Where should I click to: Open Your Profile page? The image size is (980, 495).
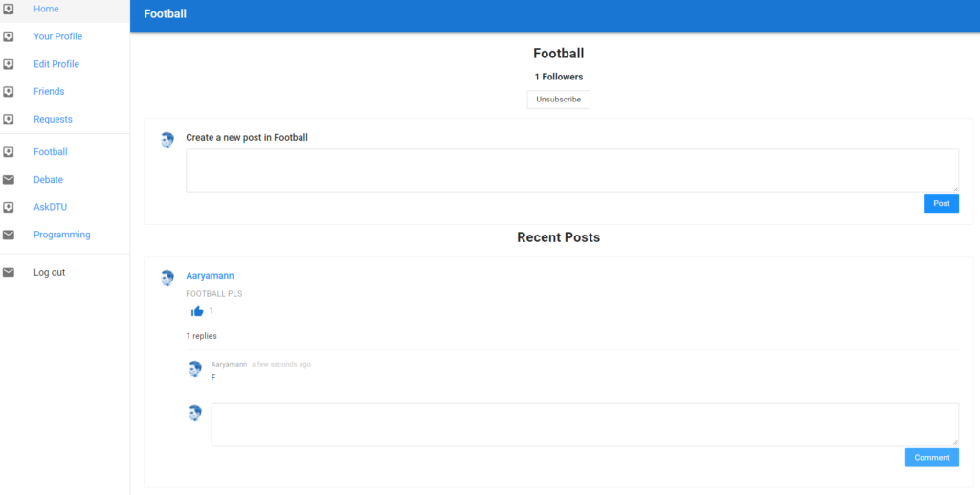pyautogui.click(x=58, y=36)
